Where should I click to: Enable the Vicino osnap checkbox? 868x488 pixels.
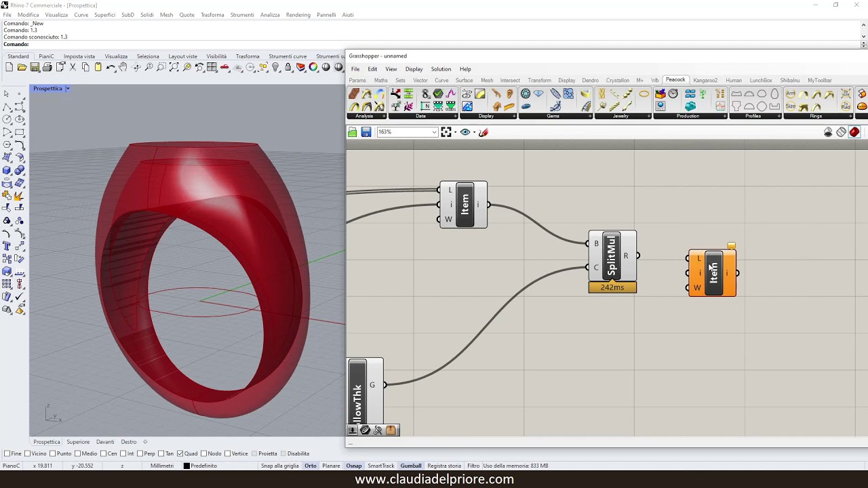click(28, 453)
